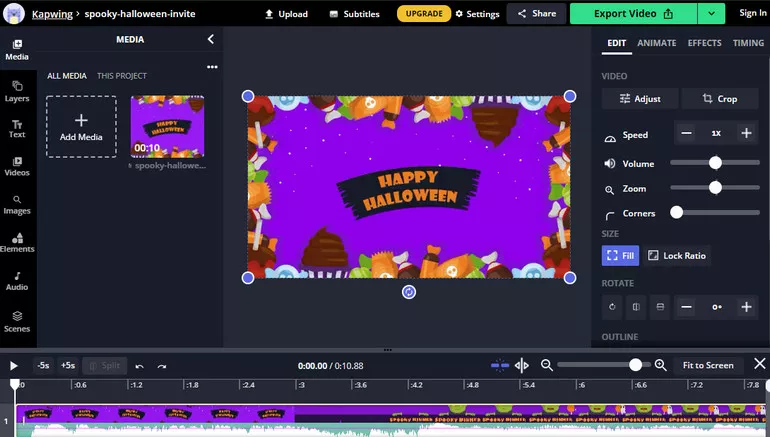The image size is (770, 437).
Task: Open the Elements sidebar panel
Action: pos(17,243)
